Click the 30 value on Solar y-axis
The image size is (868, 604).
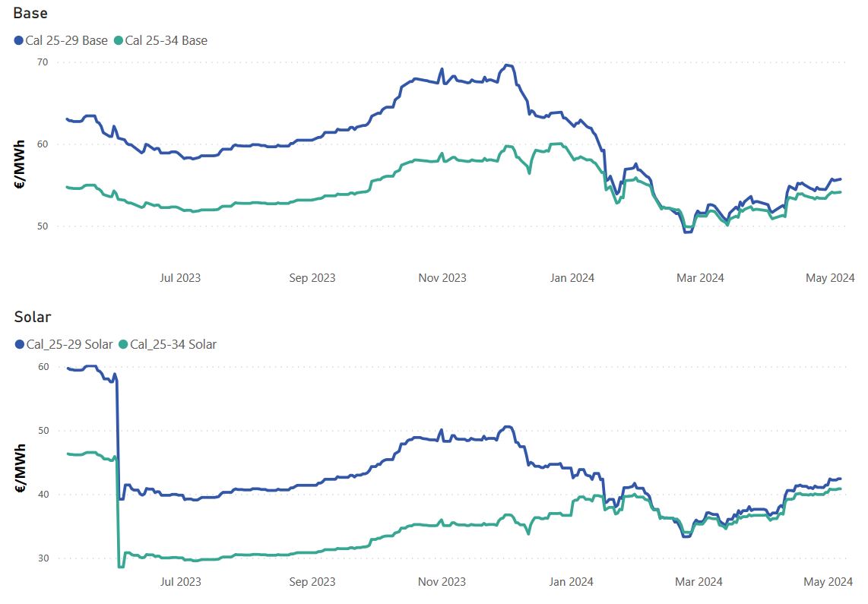click(x=43, y=558)
